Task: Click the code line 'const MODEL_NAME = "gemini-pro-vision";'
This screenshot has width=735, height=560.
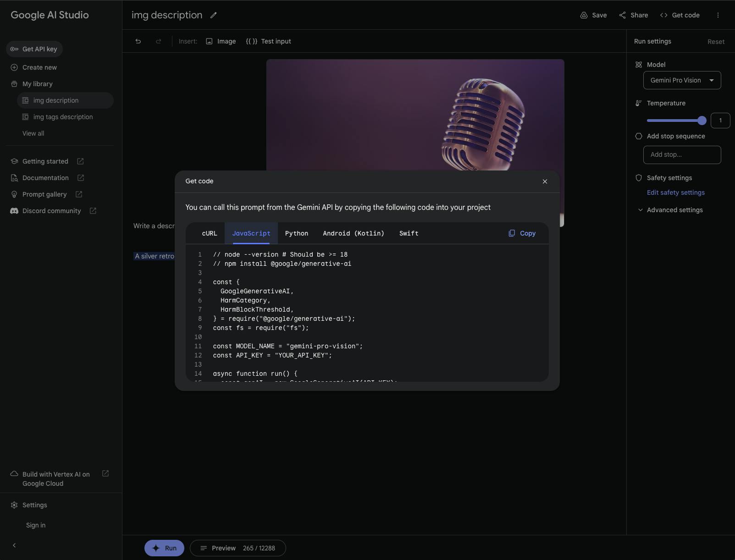Action: (287, 346)
